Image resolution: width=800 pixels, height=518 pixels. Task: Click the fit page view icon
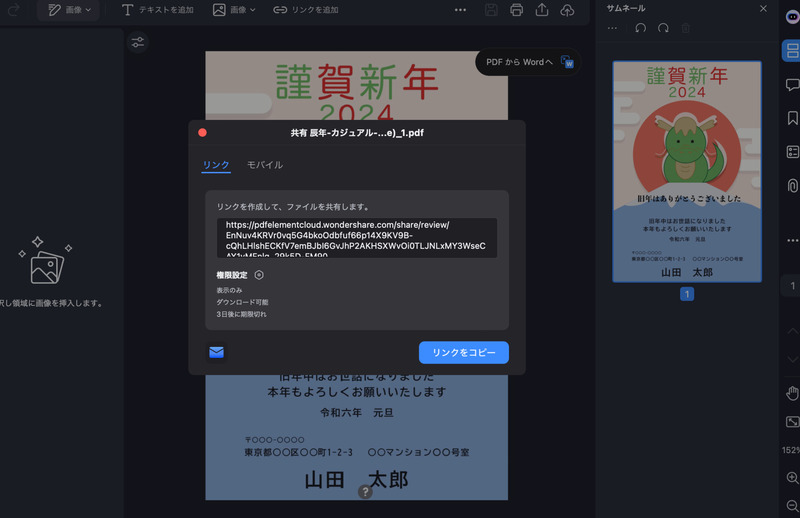click(792, 422)
